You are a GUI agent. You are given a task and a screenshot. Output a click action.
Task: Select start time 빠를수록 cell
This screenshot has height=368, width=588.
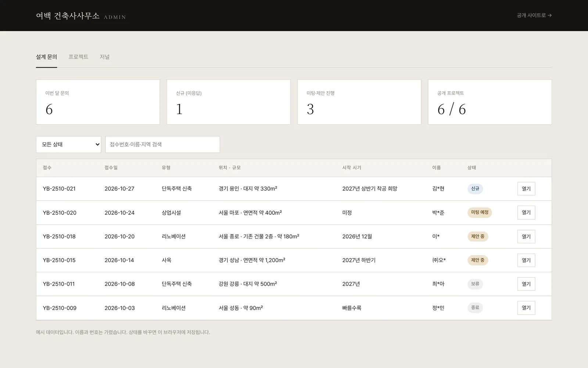pyautogui.click(x=352, y=308)
